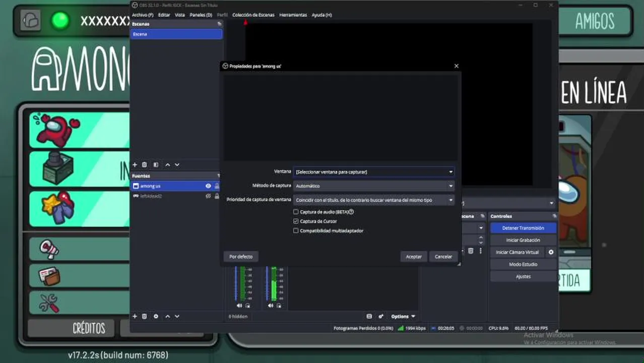
Task: Remove selected source using Fuentes trash icon
Action: (x=145, y=316)
